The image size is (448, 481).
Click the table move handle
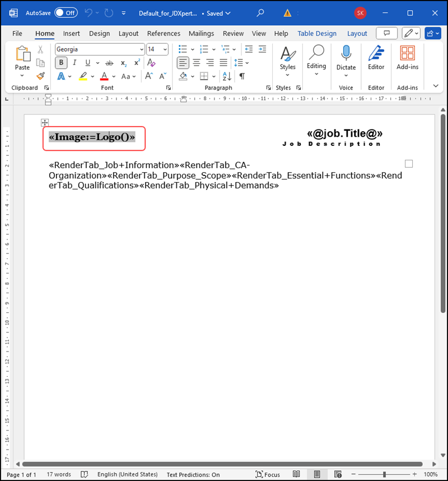45,123
